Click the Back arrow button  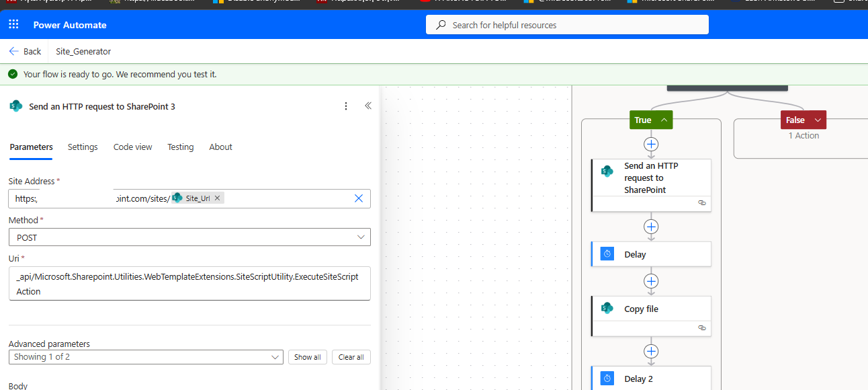25,51
